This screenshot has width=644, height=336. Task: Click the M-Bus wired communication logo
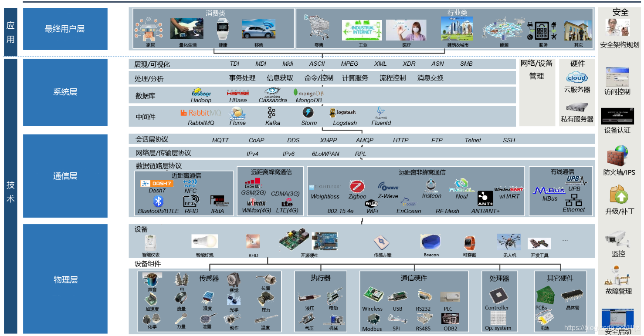549,190
